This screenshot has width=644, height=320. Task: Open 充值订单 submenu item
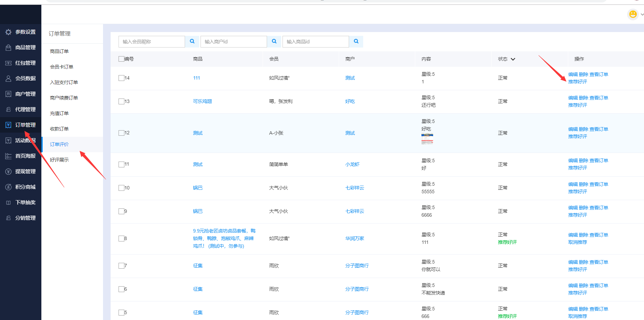59,113
